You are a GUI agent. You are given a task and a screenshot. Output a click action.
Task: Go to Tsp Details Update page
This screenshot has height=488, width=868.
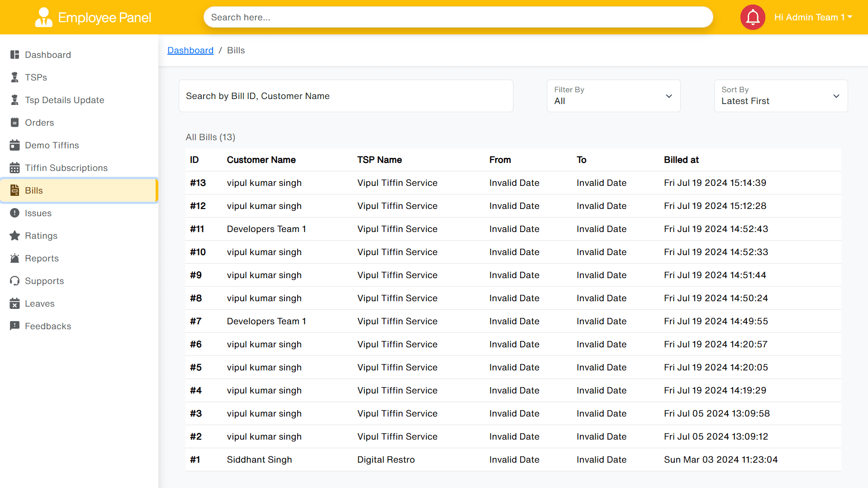tap(64, 100)
